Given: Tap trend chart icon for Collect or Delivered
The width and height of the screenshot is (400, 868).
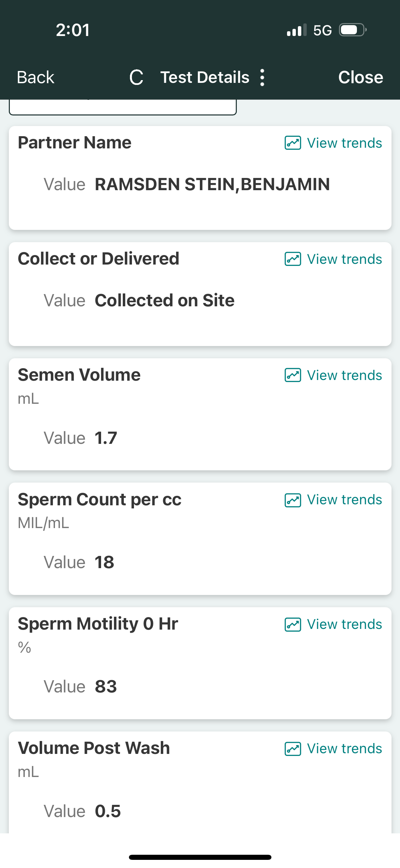Looking at the screenshot, I should (x=292, y=259).
